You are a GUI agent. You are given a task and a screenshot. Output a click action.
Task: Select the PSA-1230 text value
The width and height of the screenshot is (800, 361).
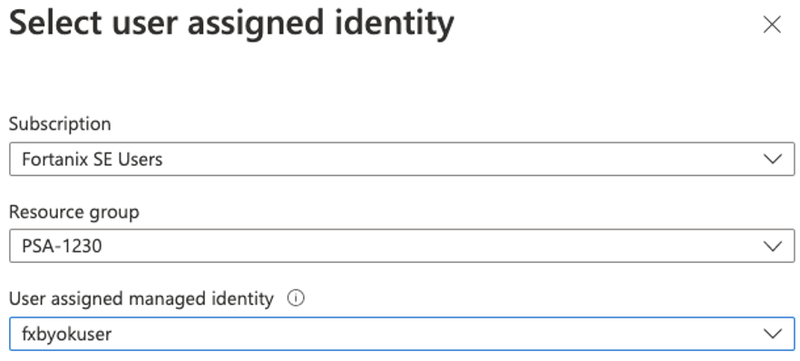coord(62,246)
